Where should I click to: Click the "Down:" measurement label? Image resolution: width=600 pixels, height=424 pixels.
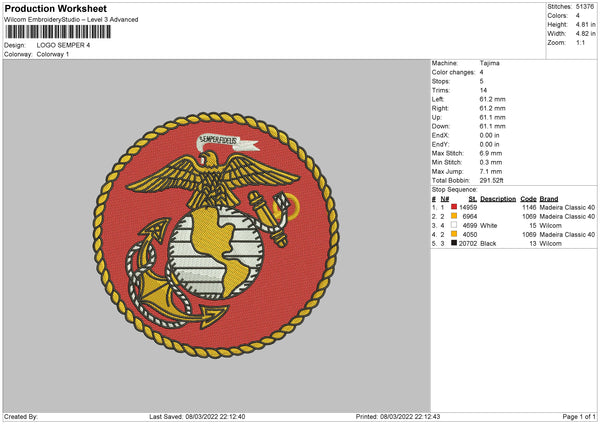pos(440,126)
